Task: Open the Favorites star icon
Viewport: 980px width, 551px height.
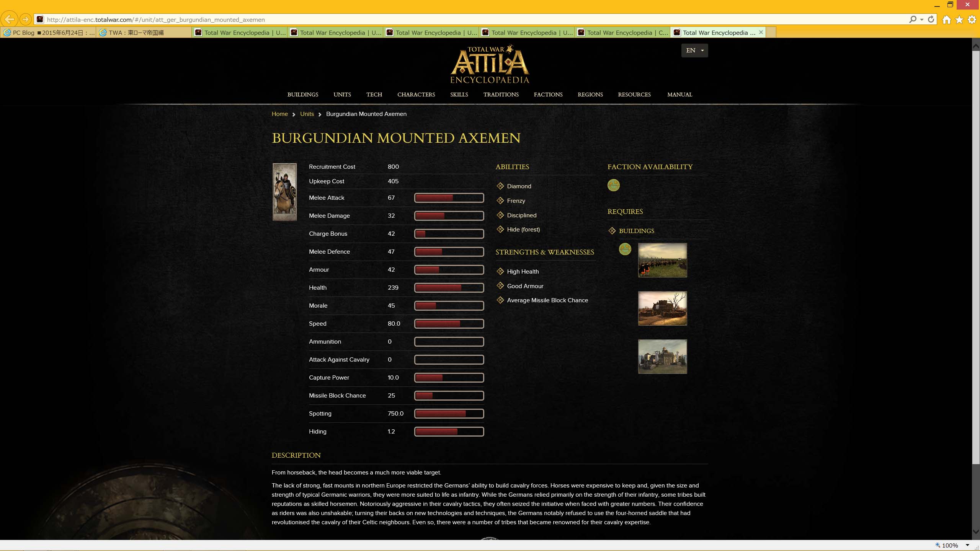Action: click(x=959, y=20)
